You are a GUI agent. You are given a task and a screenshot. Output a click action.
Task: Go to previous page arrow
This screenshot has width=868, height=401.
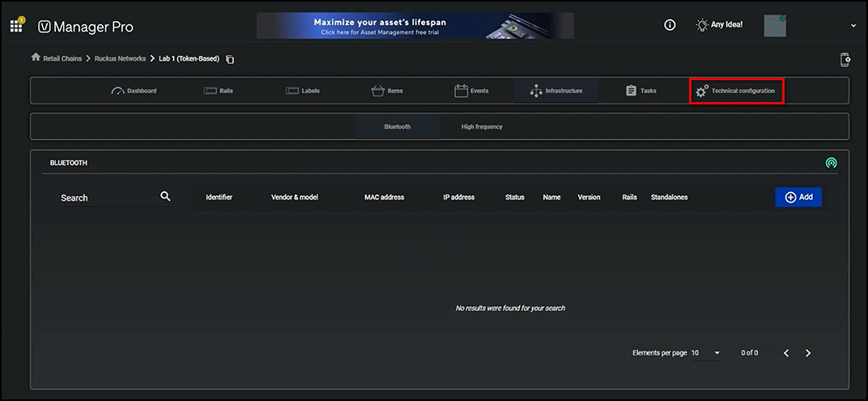[x=786, y=353]
